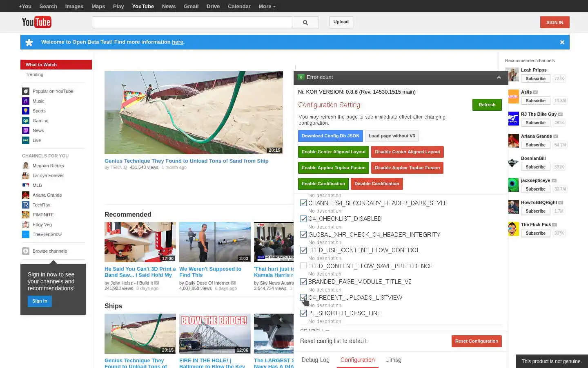Image resolution: width=588 pixels, height=368 pixels.
Task: Click the Live sidebar icon
Action: pos(26,140)
